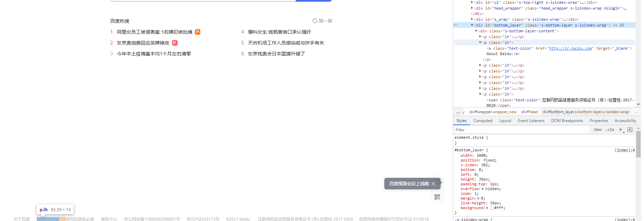Click the element.style rule header
Image resolution: width=644 pixels, height=221 pixels.
coord(471,137)
